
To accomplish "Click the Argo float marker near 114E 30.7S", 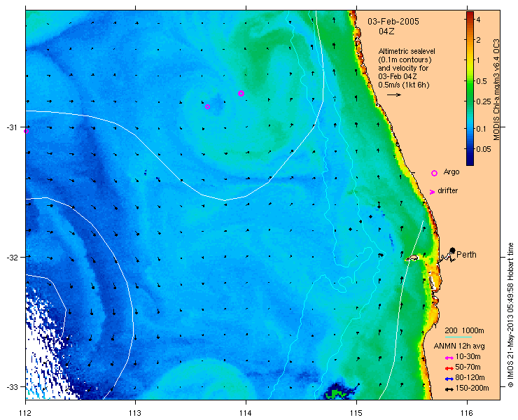I will [x=241, y=93].
